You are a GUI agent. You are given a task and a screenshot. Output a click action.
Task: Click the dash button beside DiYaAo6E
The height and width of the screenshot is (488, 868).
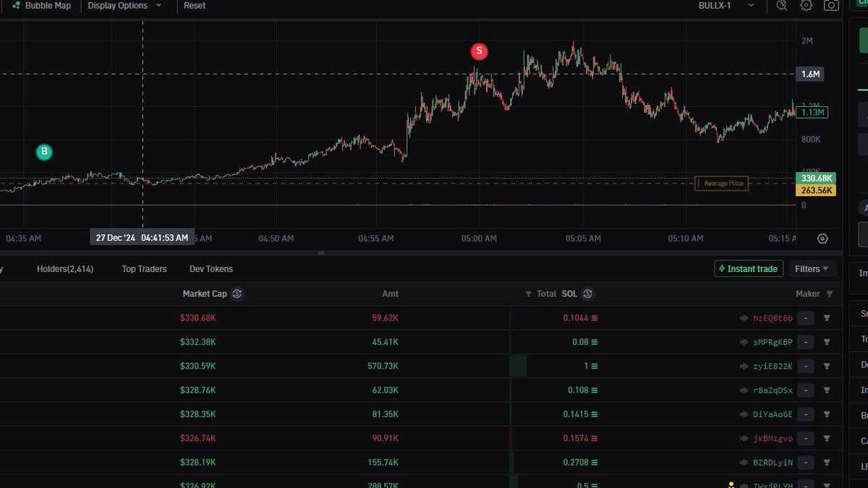[x=806, y=414]
